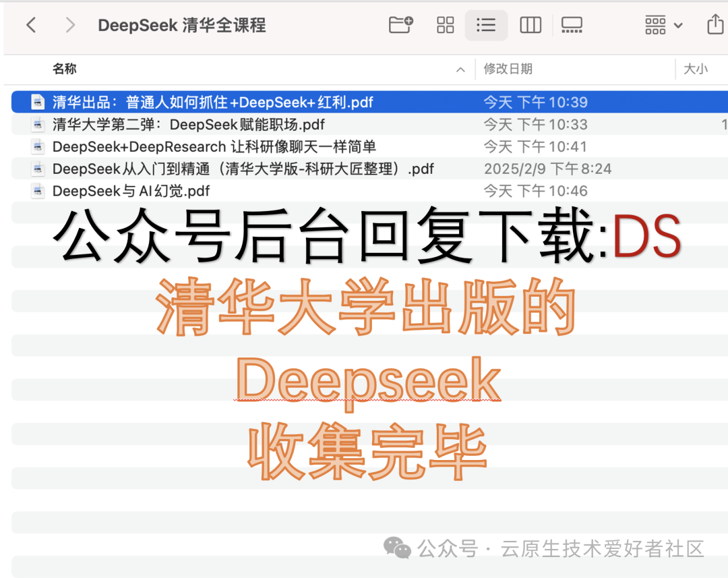The width and height of the screenshot is (728, 578).
Task: Create a new folder with the folder-plus icon
Action: click(x=400, y=25)
